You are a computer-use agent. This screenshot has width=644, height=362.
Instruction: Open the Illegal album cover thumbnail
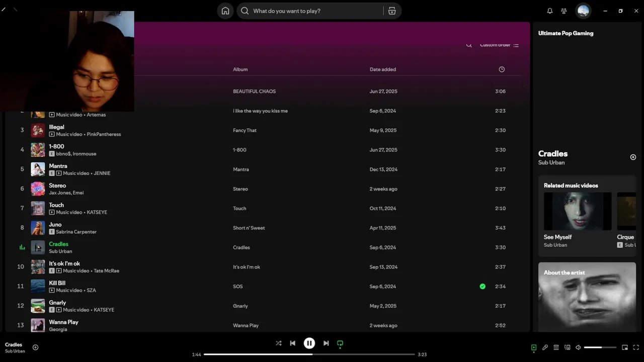(x=38, y=130)
